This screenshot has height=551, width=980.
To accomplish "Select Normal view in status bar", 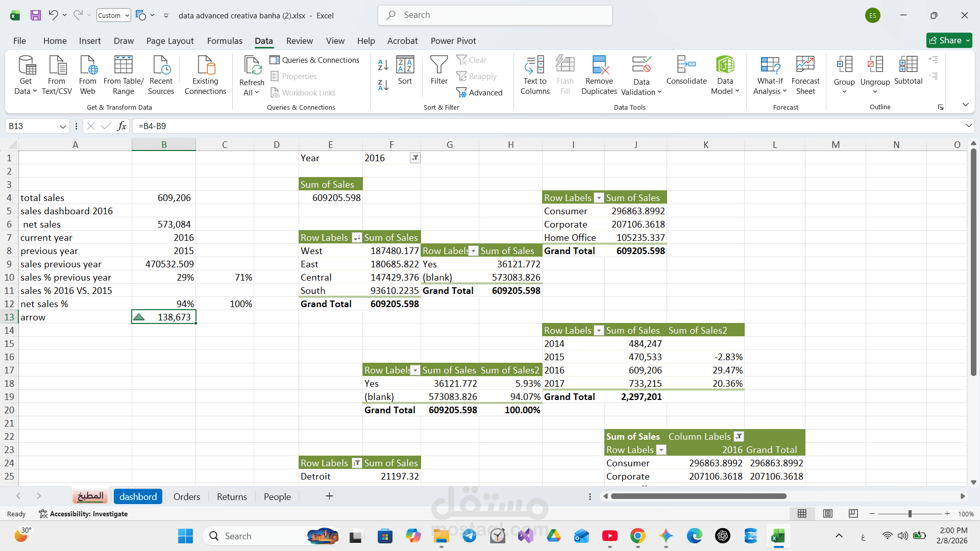I will 802,514.
